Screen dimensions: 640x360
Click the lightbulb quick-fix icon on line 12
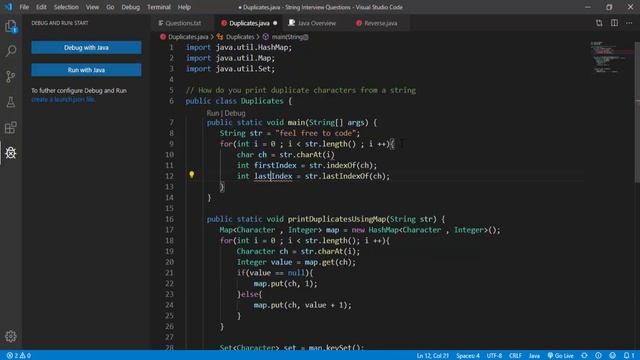pyautogui.click(x=191, y=175)
